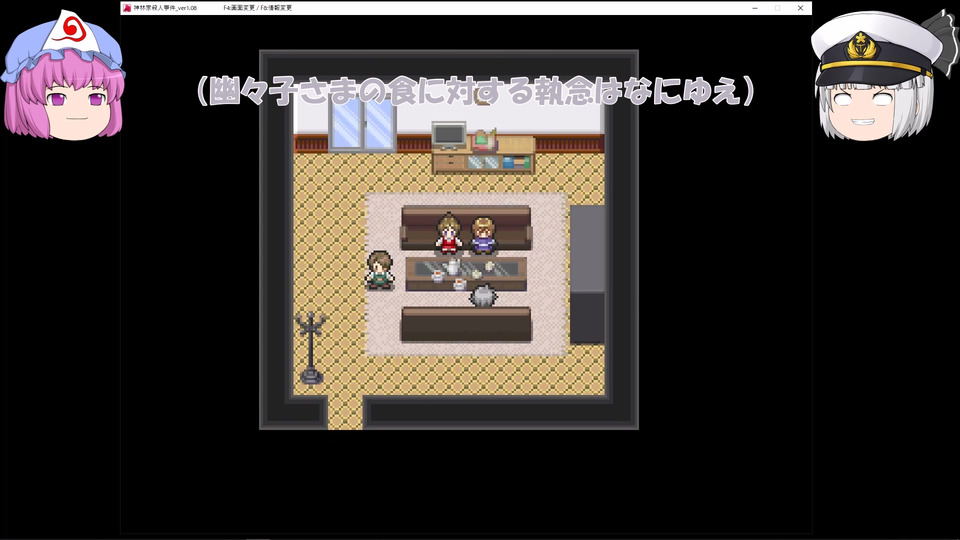Click the F4 screen change hint in title bar
Viewport: 960px width, 540px height.
tap(240, 8)
